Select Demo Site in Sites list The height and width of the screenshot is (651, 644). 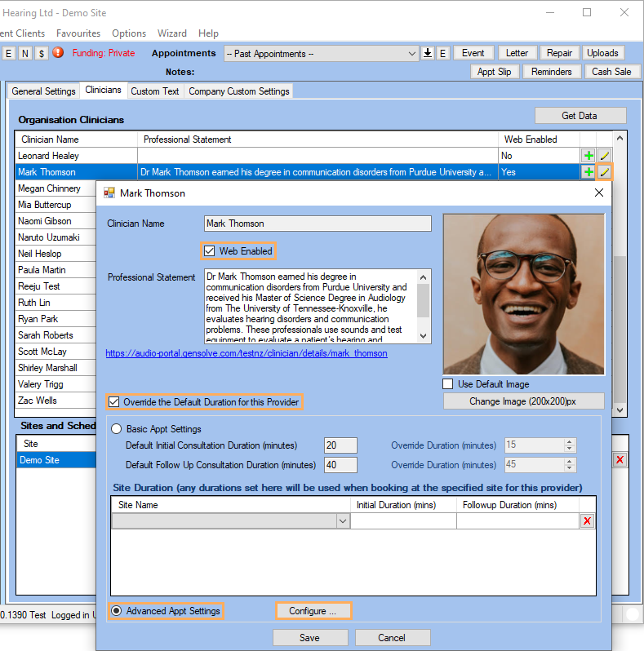click(x=56, y=459)
